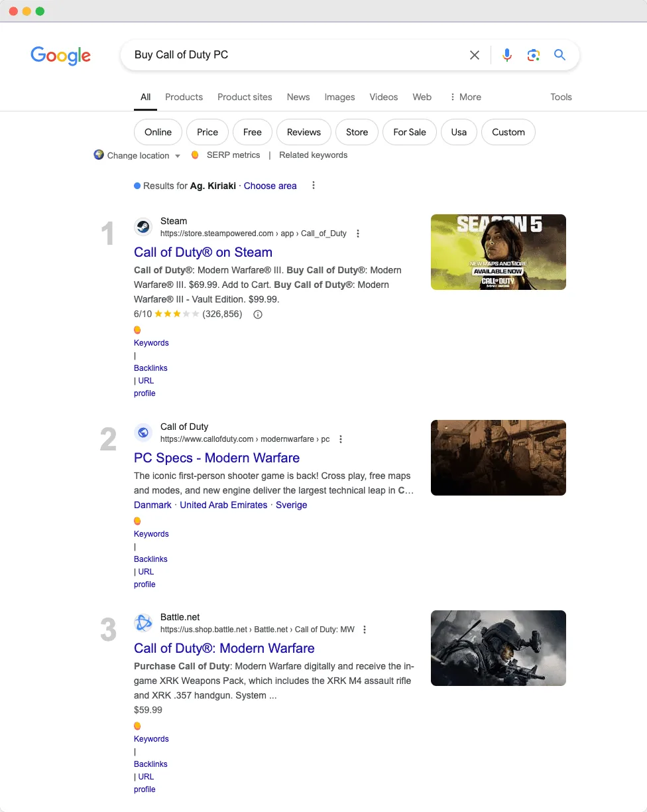Click the Backlinks link under the Battle.net result
Screen dimensions: 647x812
pos(150,764)
